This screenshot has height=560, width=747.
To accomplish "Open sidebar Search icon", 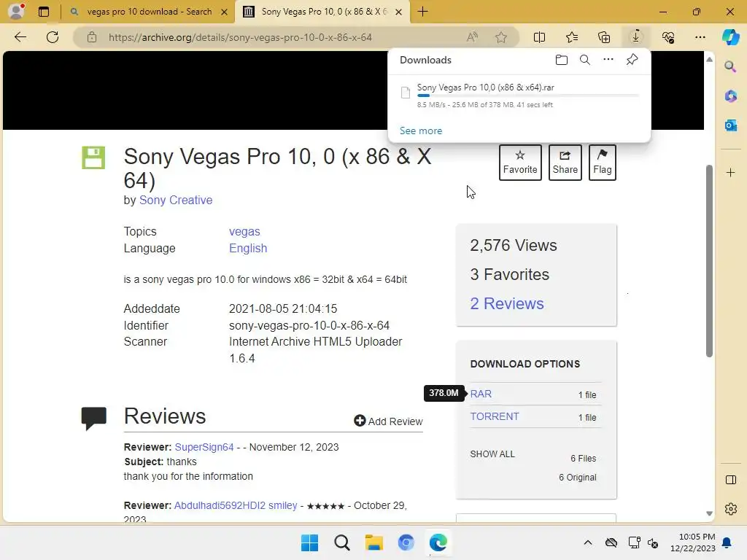I will (x=730, y=66).
